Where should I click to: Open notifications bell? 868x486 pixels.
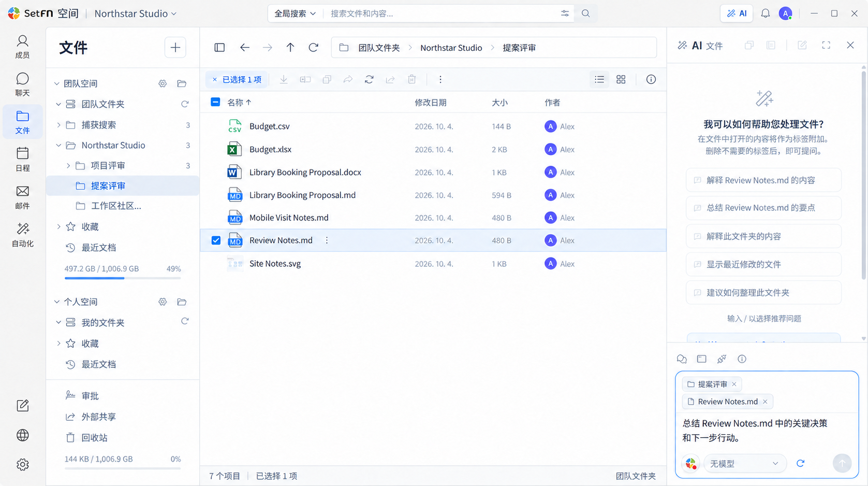(x=766, y=13)
